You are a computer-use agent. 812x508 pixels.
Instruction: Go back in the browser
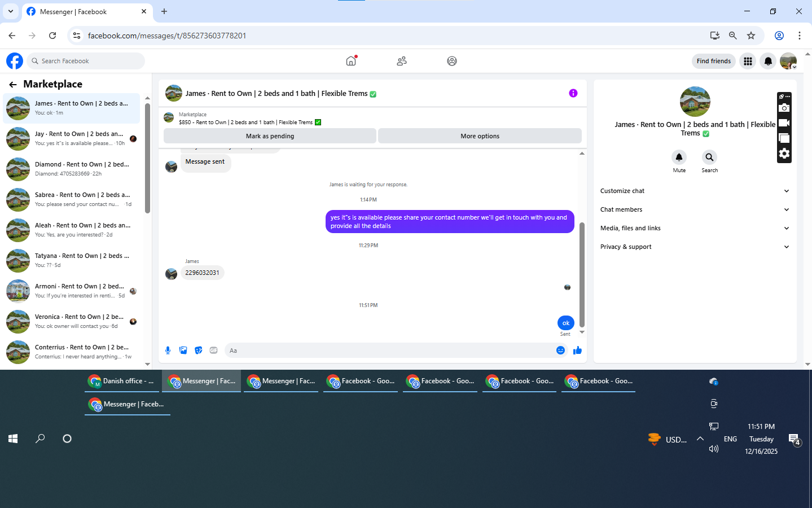[12, 36]
